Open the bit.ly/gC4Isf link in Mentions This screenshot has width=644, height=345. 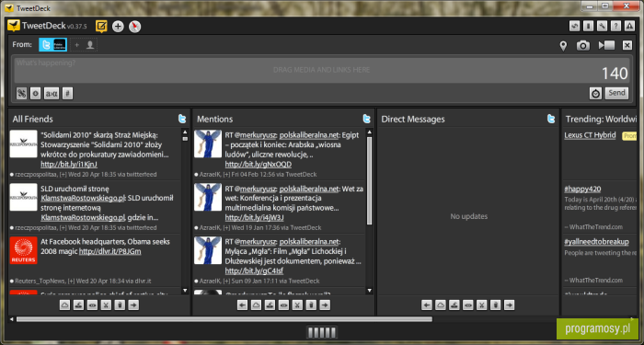(x=254, y=271)
